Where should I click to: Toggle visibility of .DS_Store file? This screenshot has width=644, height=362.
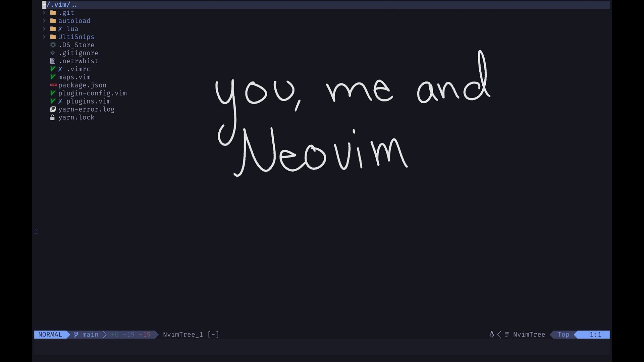pos(76,45)
